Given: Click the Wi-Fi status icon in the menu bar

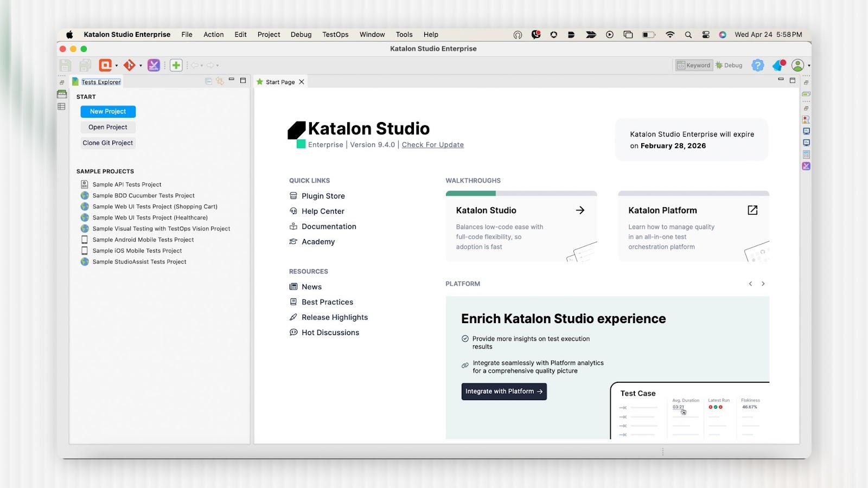Looking at the screenshot, I should pos(670,35).
